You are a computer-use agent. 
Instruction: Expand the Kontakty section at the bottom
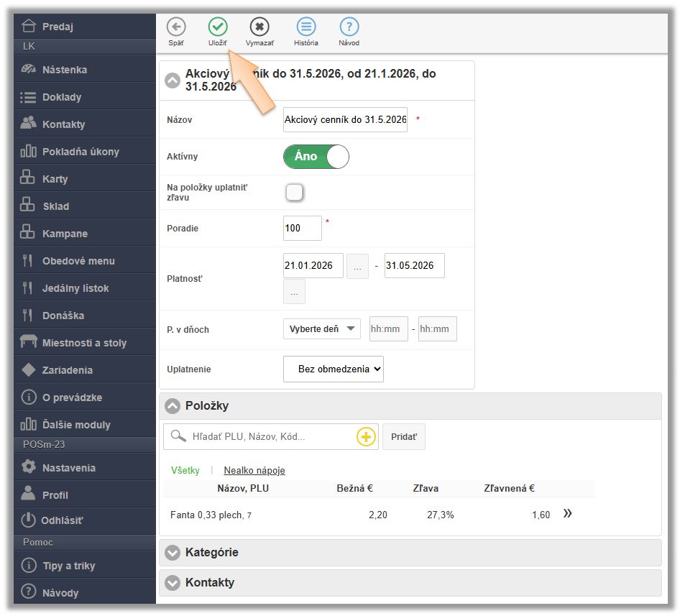172,583
